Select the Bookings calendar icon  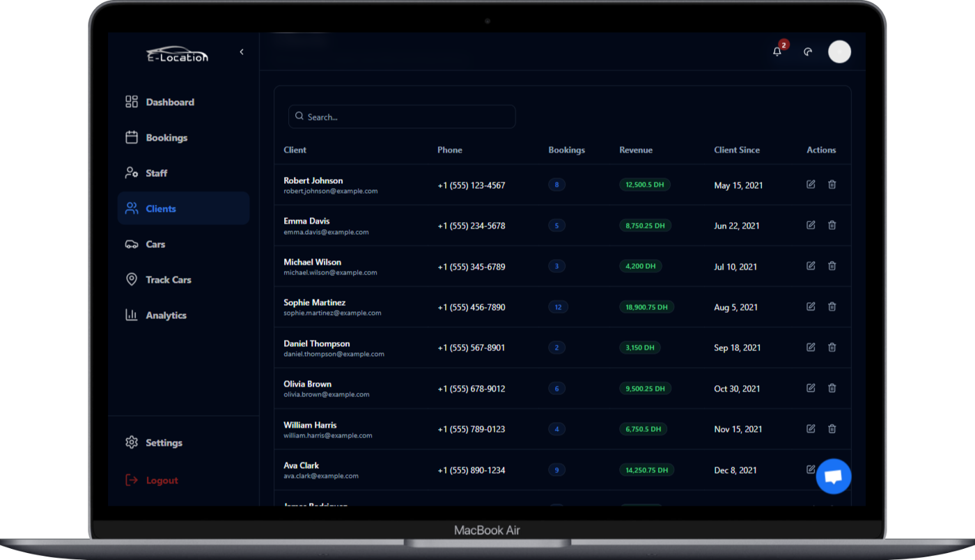[131, 137]
